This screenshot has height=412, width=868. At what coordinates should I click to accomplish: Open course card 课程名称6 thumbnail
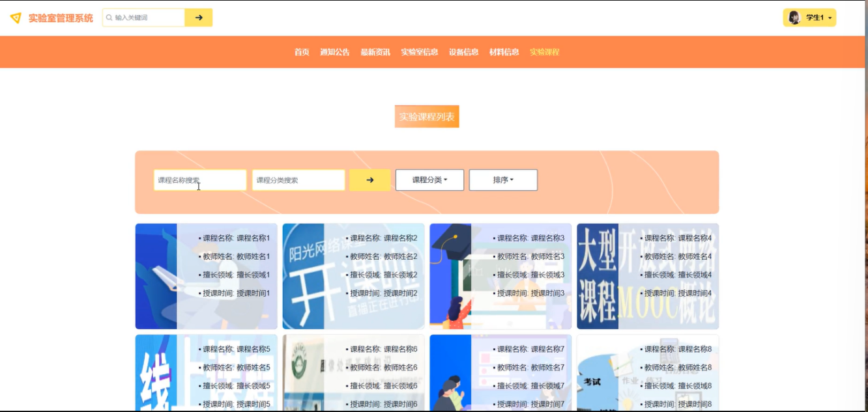tap(354, 373)
